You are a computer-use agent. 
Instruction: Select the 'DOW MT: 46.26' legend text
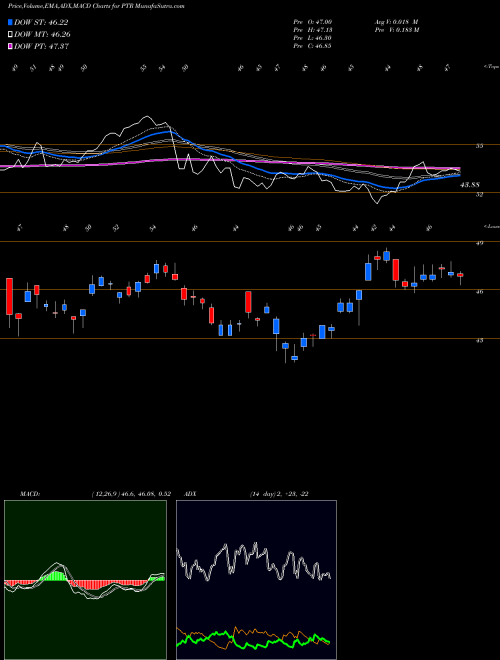click(x=42, y=35)
